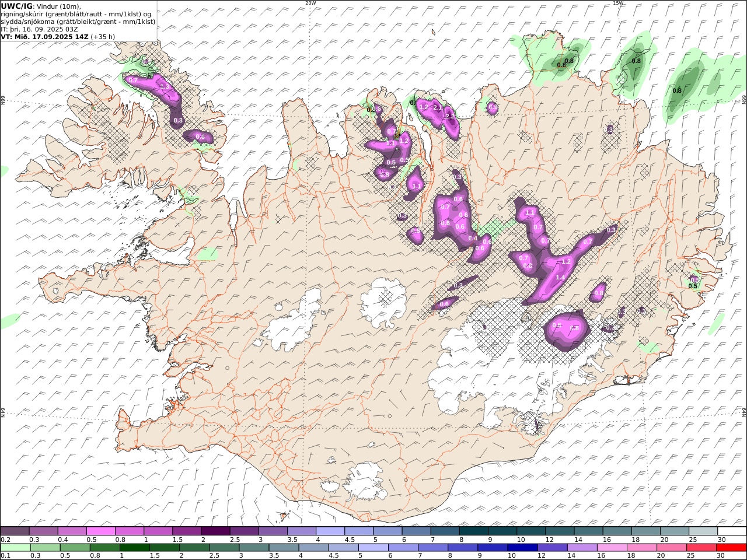Select the 2.1 precipitation value label
747x560 pixels.
(438, 108)
